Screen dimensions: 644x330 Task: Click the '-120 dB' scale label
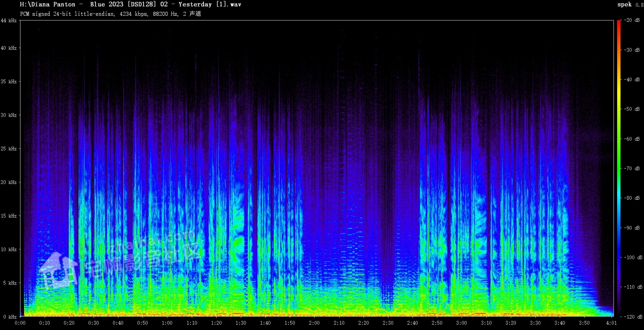click(633, 317)
